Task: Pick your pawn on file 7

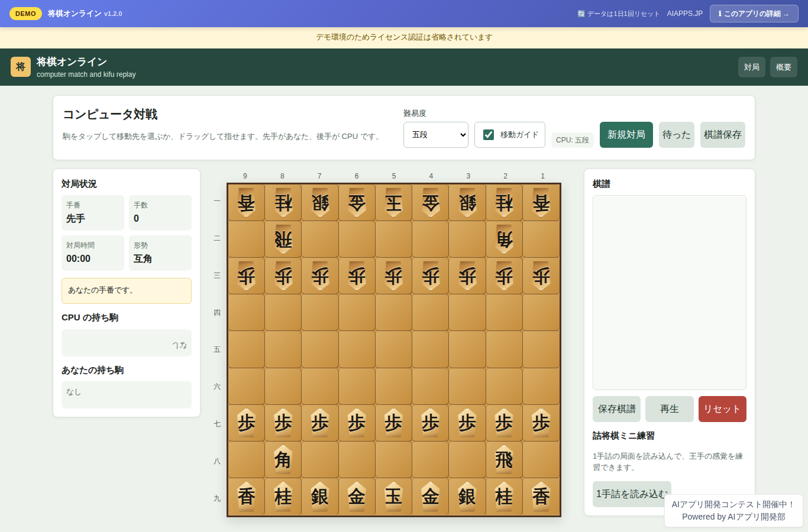Action: (320, 423)
